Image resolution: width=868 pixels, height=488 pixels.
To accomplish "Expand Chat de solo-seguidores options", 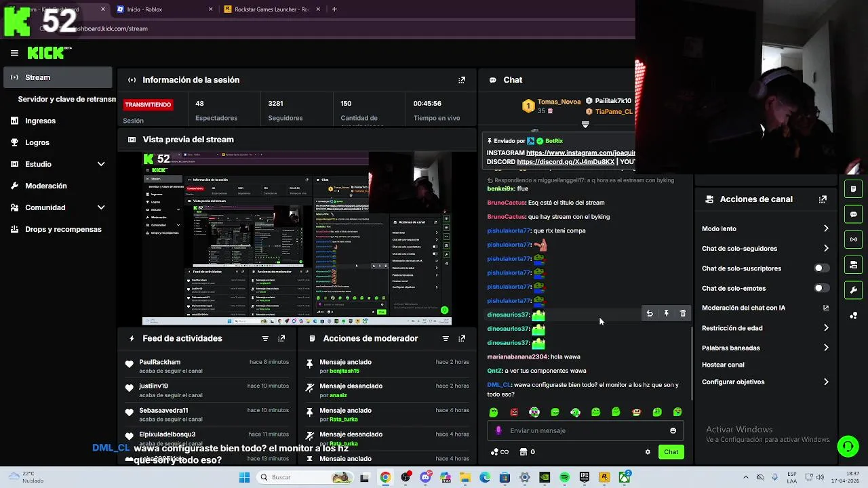I will (x=826, y=248).
